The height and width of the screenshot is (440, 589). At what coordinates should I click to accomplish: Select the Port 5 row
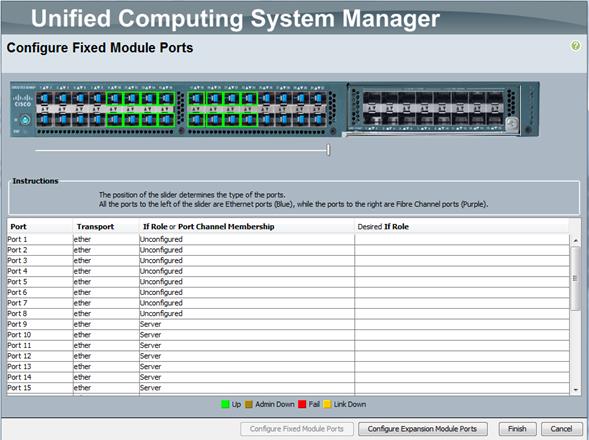[288, 282]
